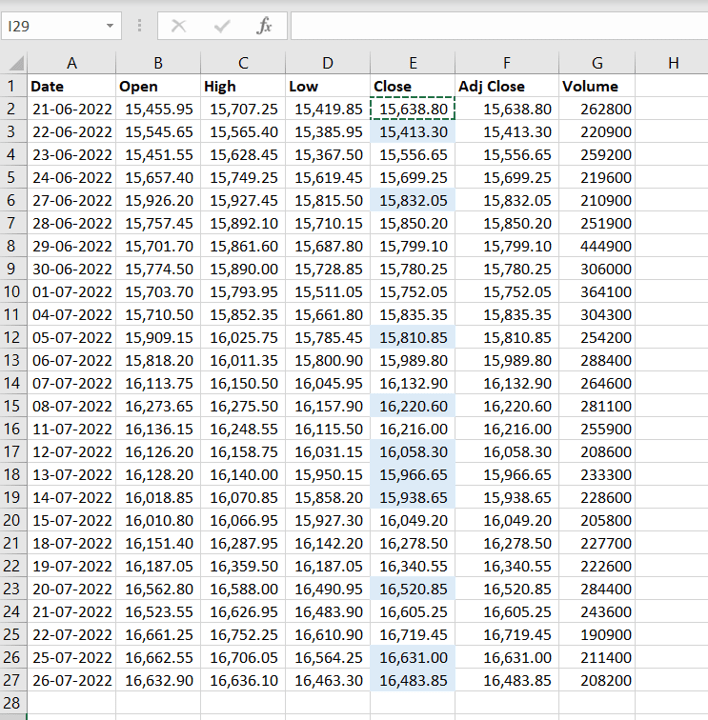The height and width of the screenshot is (720, 708).
Task: Select Volume cell 208200
Action: click(x=597, y=680)
